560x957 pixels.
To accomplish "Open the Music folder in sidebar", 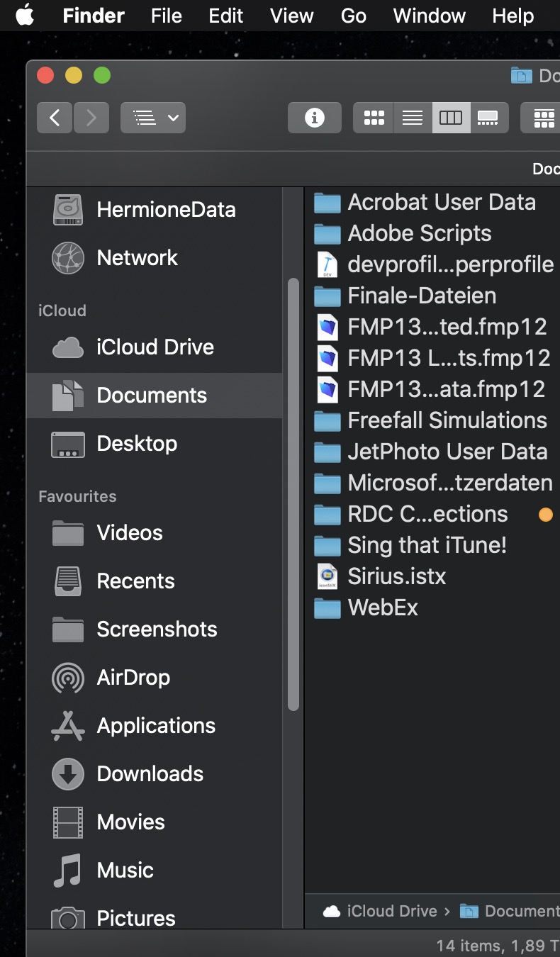I will [125, 870].
